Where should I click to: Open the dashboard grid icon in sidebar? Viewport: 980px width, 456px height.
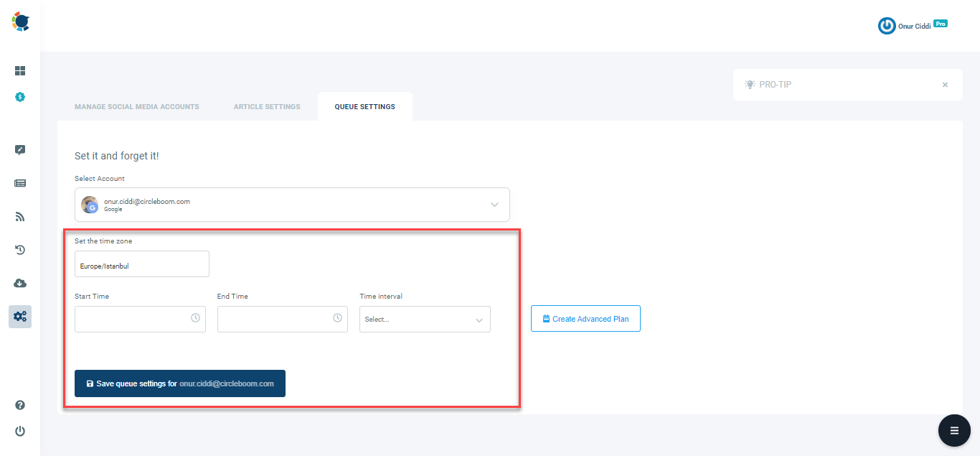(x=20, y=71)
